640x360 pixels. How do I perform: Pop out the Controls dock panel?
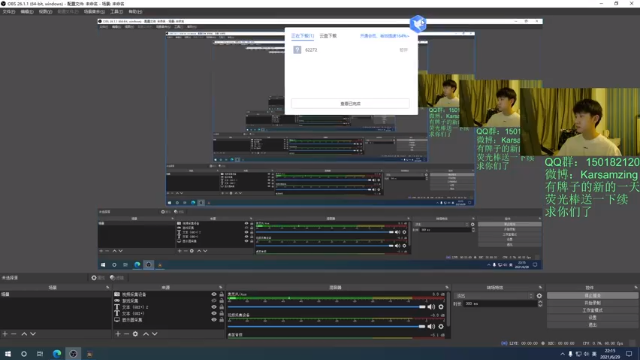point(636,287)
